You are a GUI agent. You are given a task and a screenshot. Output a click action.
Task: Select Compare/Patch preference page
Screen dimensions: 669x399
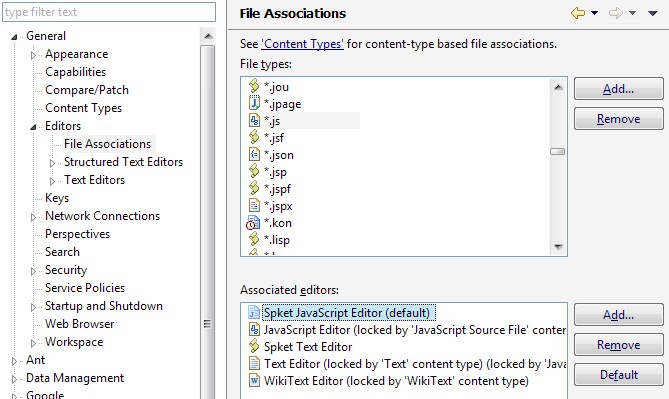[x=87, y=90]
